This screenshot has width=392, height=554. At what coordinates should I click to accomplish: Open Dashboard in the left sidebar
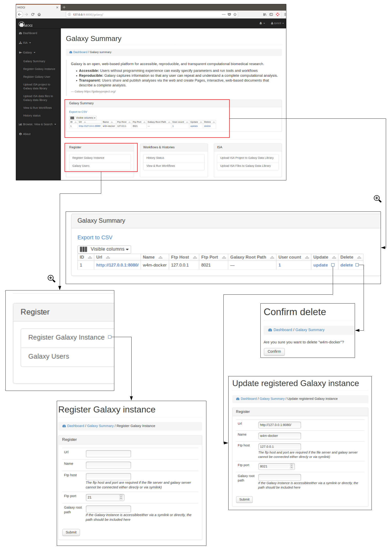tap(28, 33)
